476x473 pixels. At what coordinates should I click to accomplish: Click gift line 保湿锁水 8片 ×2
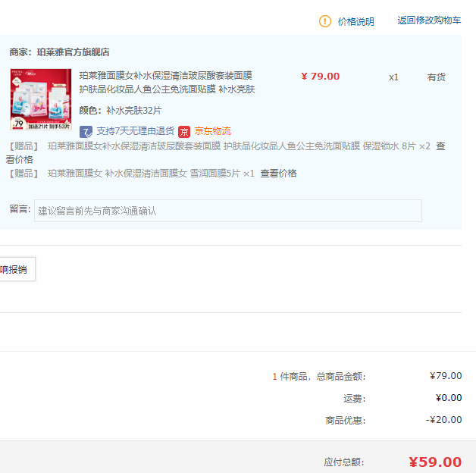[x=239, y=146]
